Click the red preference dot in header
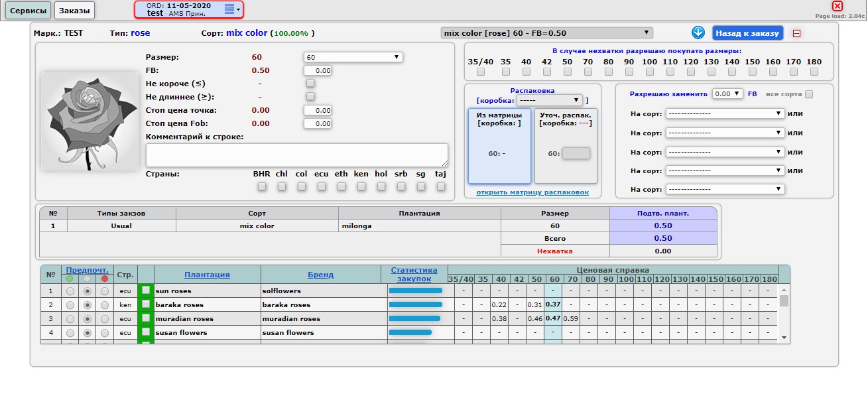Screen dimensions: 868x398 coord(104,279)
